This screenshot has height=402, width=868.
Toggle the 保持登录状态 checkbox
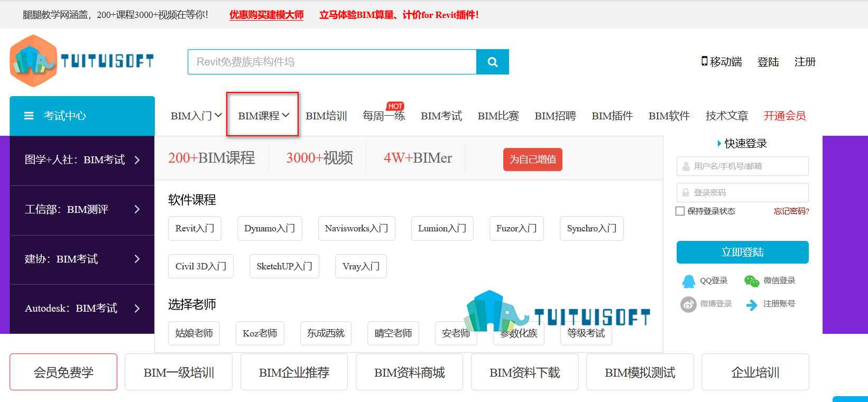(680, 211)
